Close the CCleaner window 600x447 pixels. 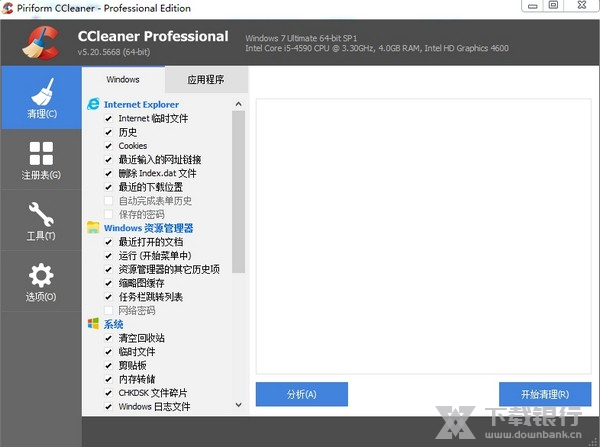click(582, 5)
